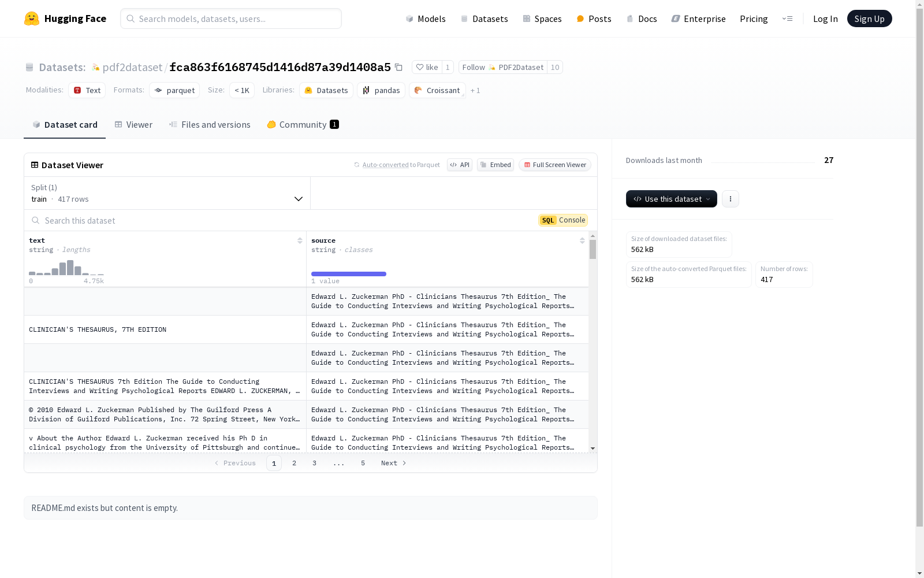This screenshot has height=578, width=924.
Task: Open the API button in viewer header
Action: click(x=460, y=165)
